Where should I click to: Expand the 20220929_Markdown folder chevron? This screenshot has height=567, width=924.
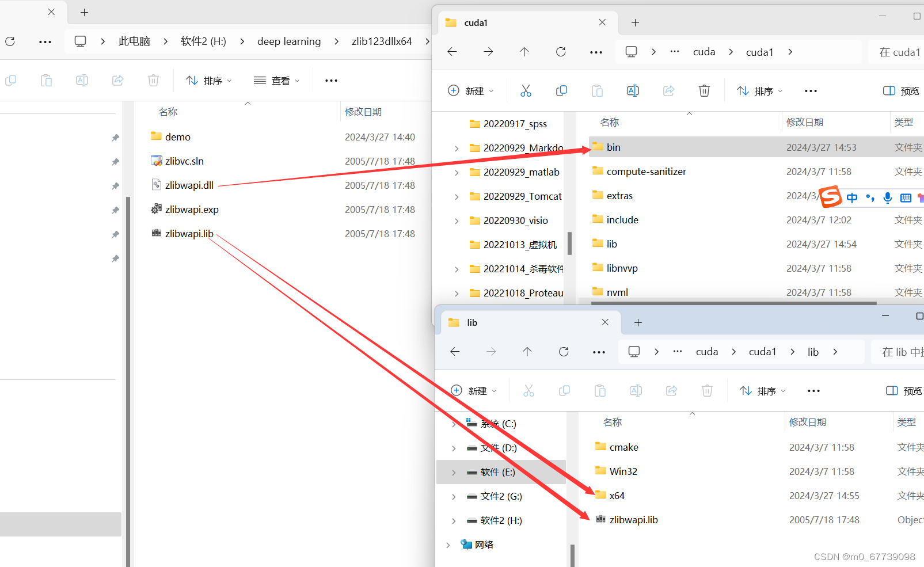point(457,148)
